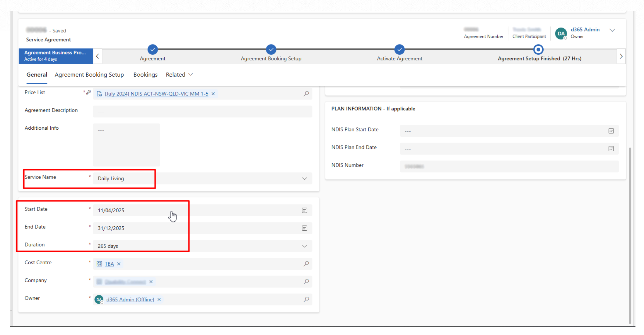Open the Start Date calendar picker
The width and height of the screenshot is (644, 335).
(x=304, y=210)
